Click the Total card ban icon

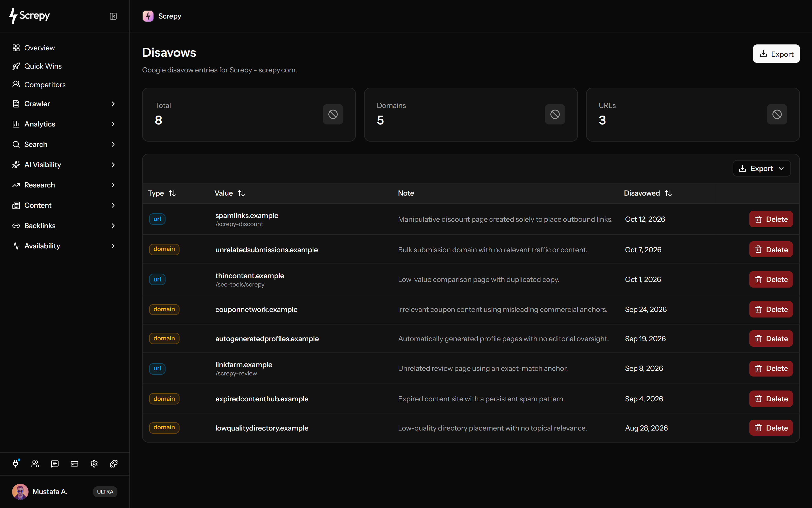(333, 114)
